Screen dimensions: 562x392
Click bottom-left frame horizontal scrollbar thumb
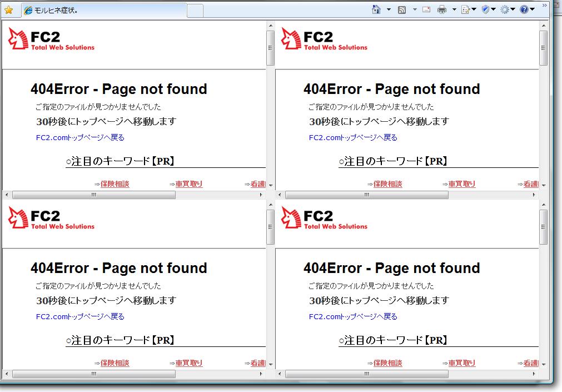[x=94, y=374]
